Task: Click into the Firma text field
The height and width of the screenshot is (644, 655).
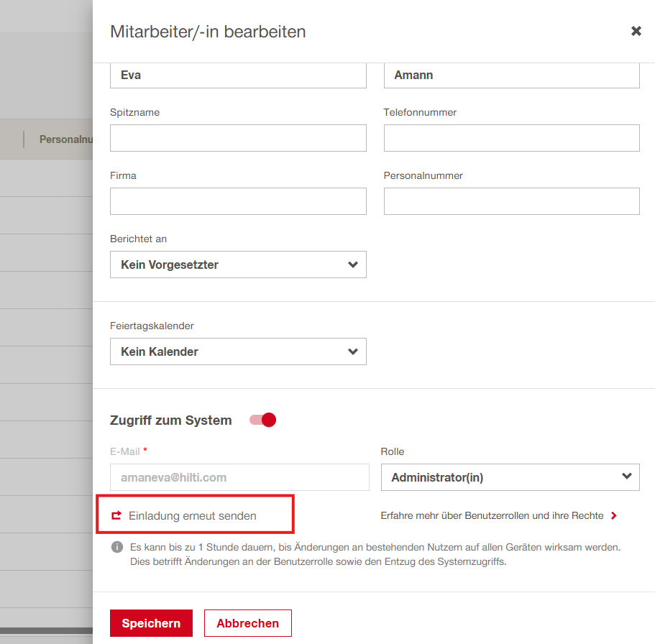Action: (238, 201)
